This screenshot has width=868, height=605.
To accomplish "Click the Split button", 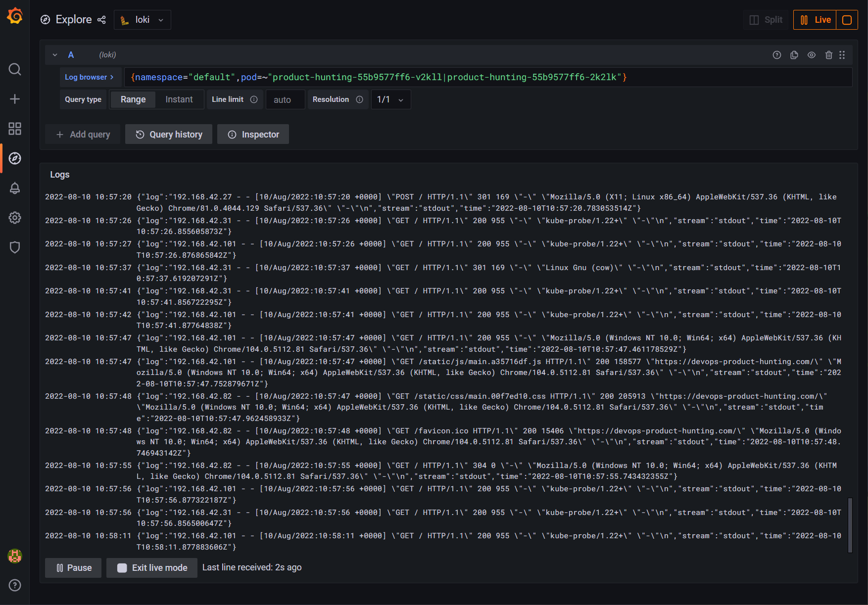I will 766,20.
